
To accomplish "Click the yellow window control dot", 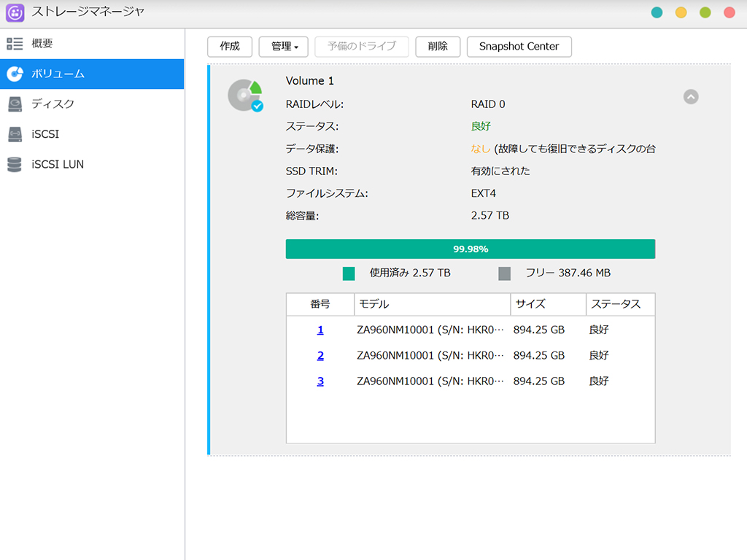I will [x=681, y=13].
